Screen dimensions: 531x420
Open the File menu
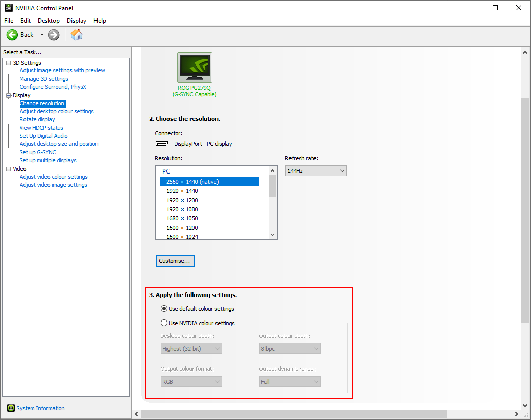tap(9, 20)
